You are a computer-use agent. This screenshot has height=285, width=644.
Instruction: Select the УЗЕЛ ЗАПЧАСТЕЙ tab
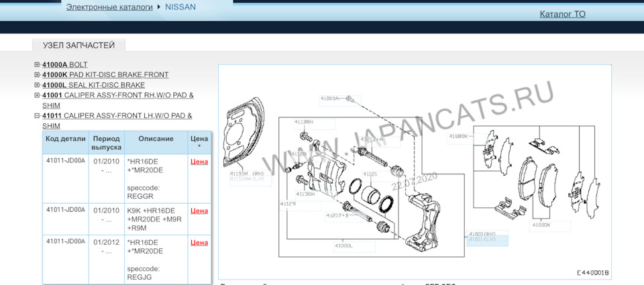click(x=78, y=46)
